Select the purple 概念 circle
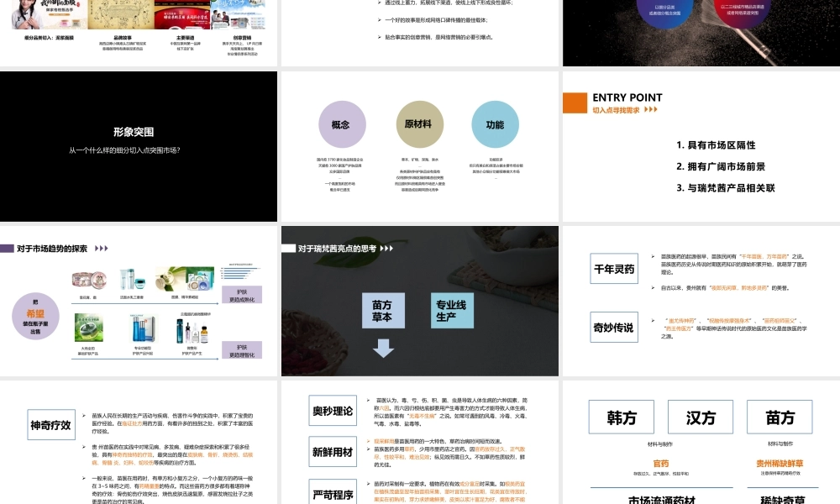 pos(341,124)
